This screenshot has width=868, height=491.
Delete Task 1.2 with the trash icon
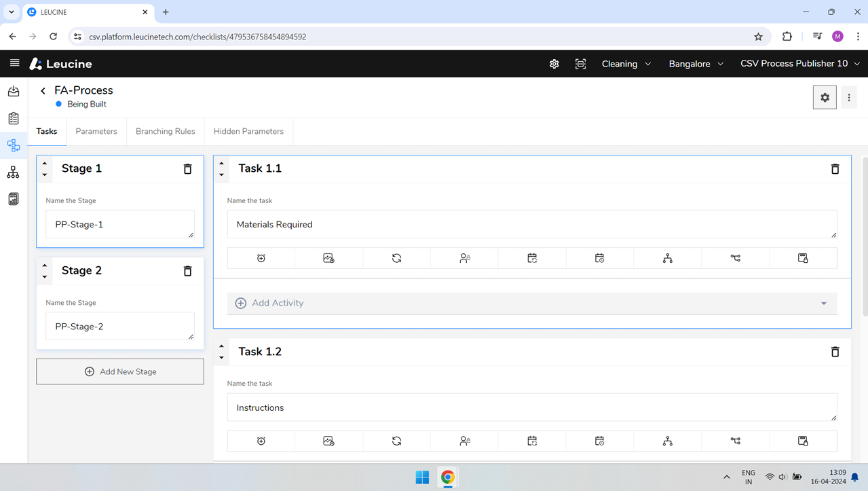pos(835,352)
